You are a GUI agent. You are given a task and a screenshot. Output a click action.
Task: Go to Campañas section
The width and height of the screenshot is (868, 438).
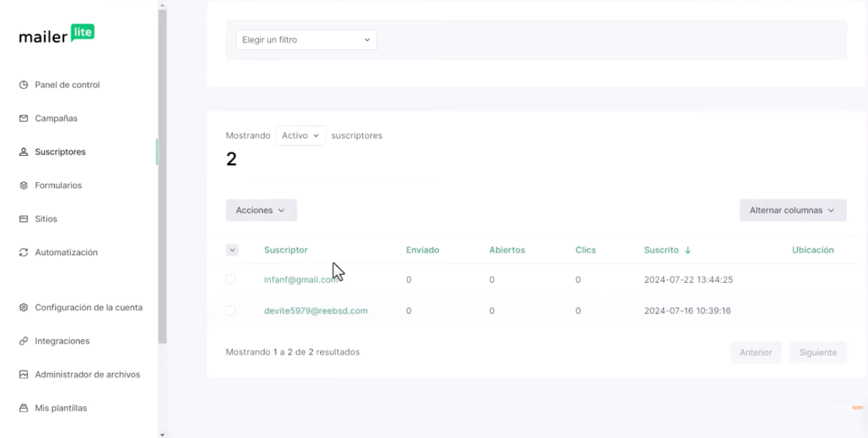pyautogui.click(x=56, y=119)
